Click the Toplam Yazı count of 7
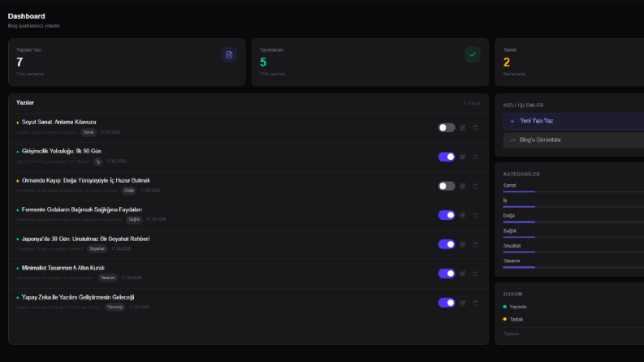644x362 pixels. click(19, 62)
